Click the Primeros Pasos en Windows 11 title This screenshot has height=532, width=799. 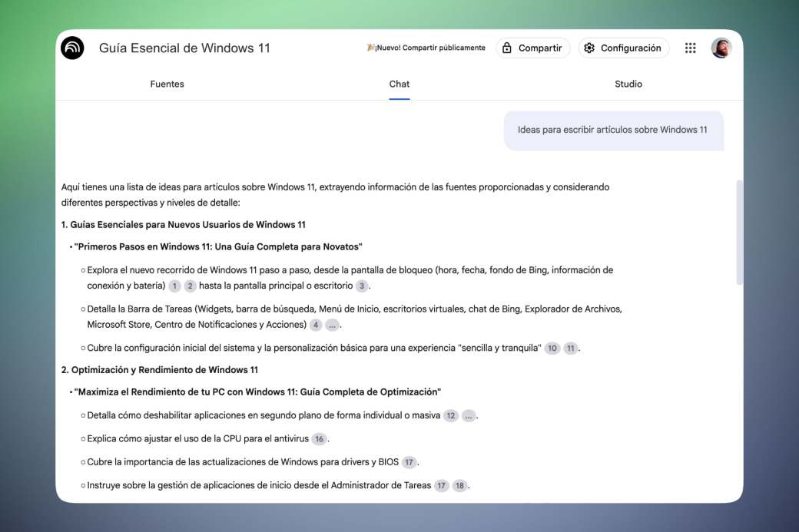218,247
